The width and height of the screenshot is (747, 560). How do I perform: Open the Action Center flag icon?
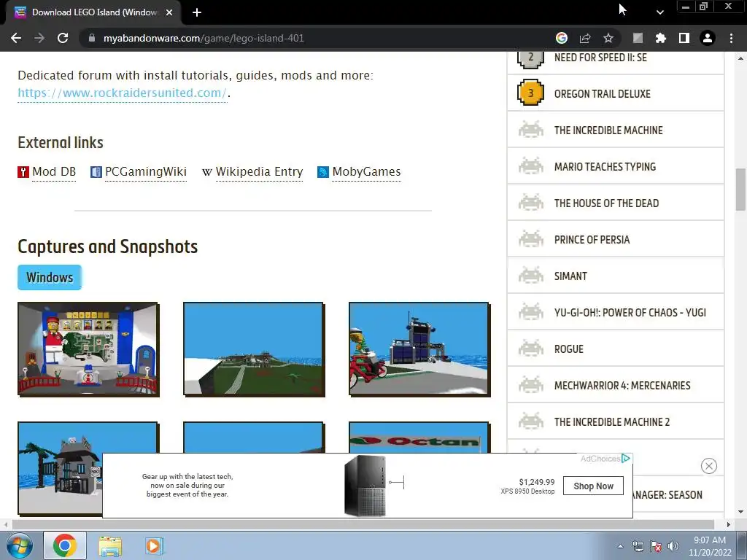656,546
